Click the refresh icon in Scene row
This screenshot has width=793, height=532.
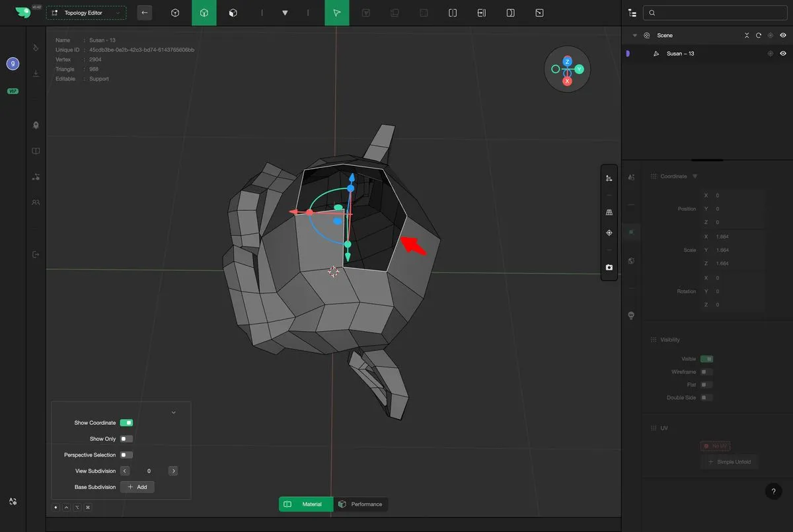pyautogui.click(x=759, y=36)
